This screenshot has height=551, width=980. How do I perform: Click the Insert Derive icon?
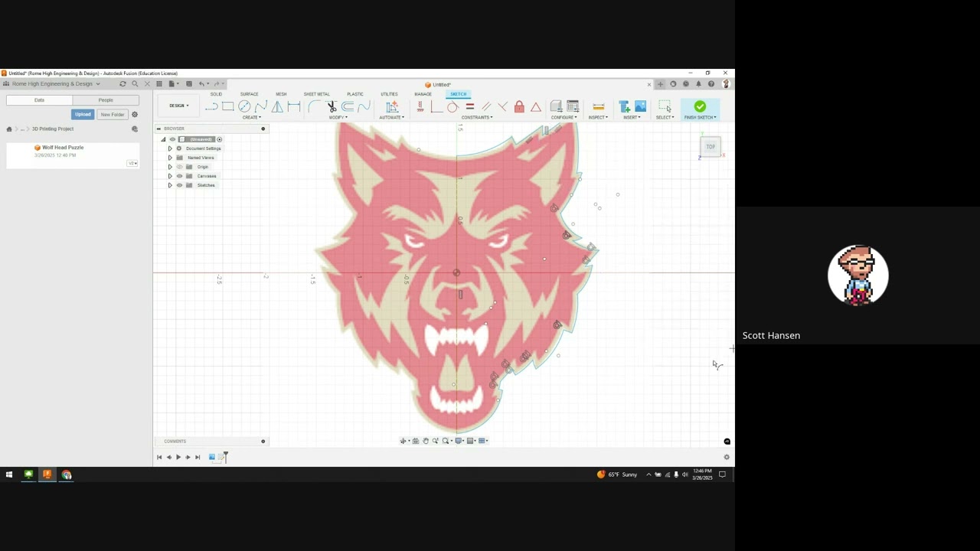click(x=624, y=107)
